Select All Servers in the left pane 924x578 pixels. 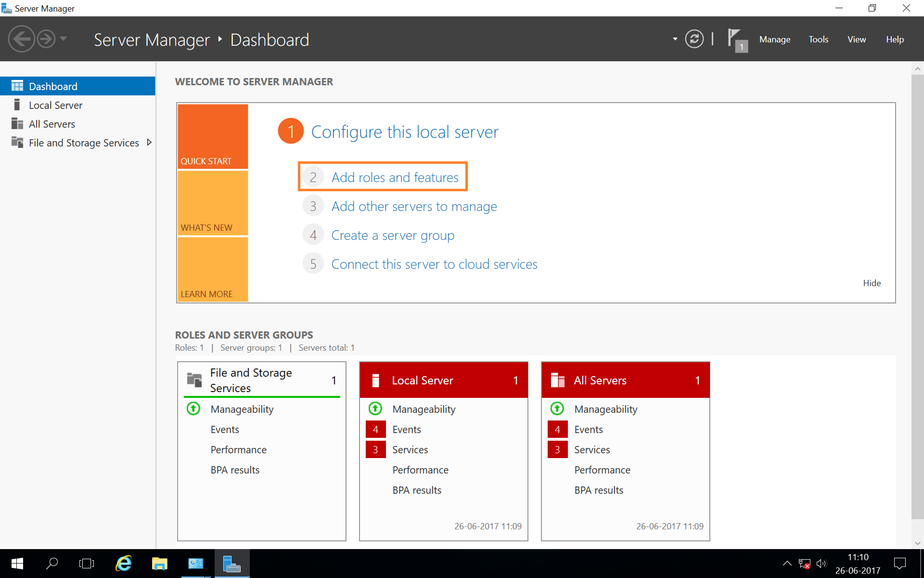pyautogui.click(x=77, y=124)
